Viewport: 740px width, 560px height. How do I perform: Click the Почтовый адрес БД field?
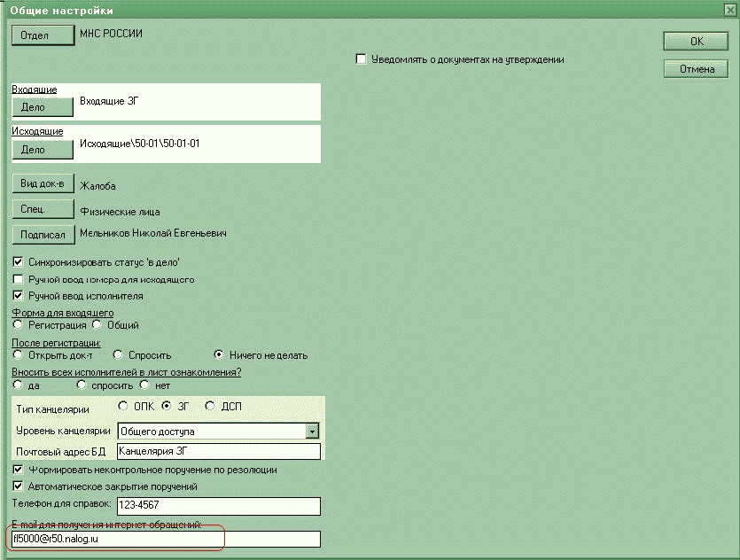coord(217,452)
